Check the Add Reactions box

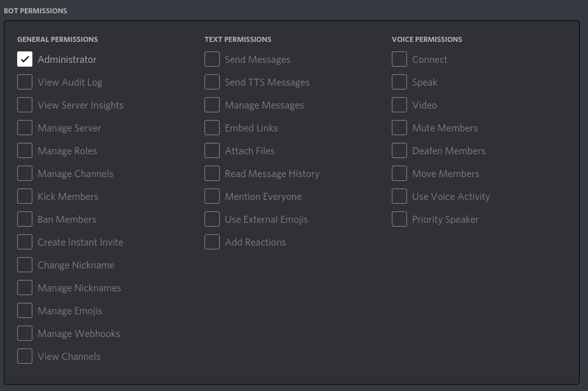[x=212, y=242]
